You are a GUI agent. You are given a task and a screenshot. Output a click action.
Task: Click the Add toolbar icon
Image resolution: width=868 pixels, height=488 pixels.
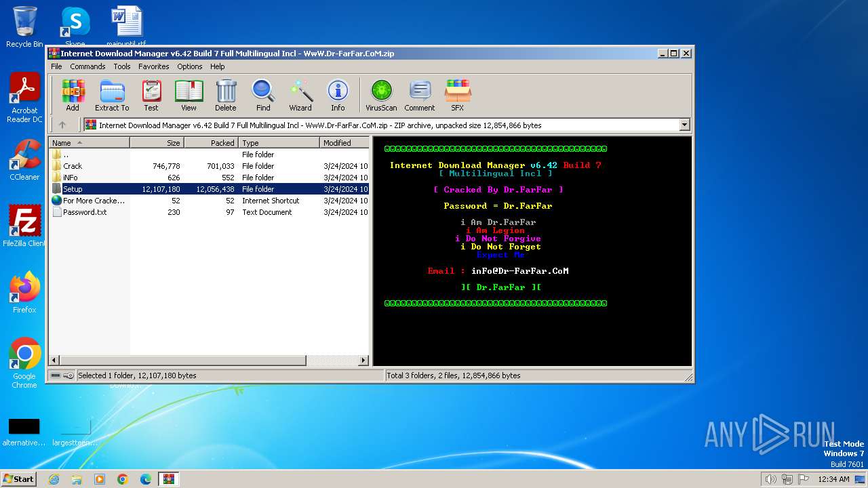(x=73, y=95)
